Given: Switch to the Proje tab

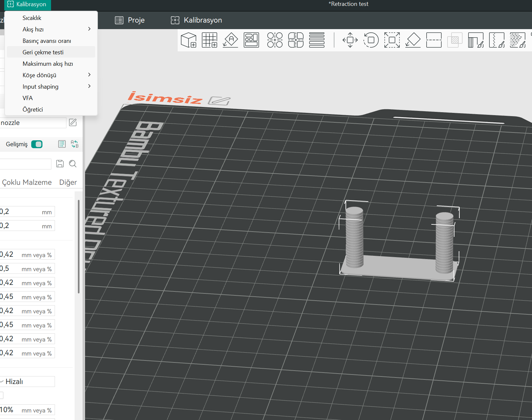Looking at the screenshot, I should click(130, 20).
